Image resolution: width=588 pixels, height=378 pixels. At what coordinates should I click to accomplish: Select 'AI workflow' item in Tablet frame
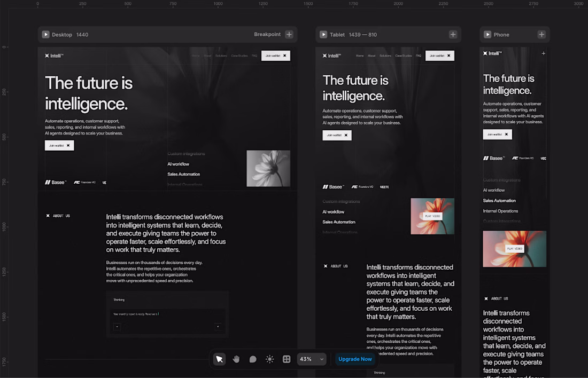334,211
